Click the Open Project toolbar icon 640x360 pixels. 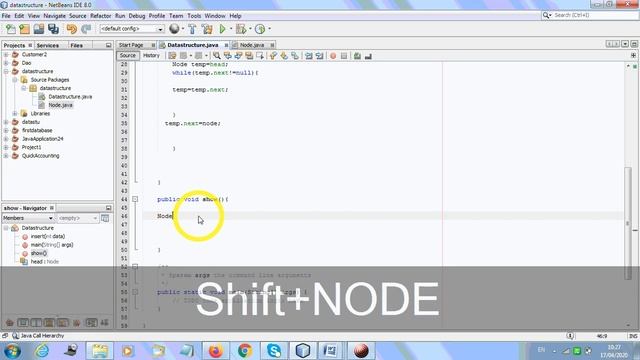39,29
